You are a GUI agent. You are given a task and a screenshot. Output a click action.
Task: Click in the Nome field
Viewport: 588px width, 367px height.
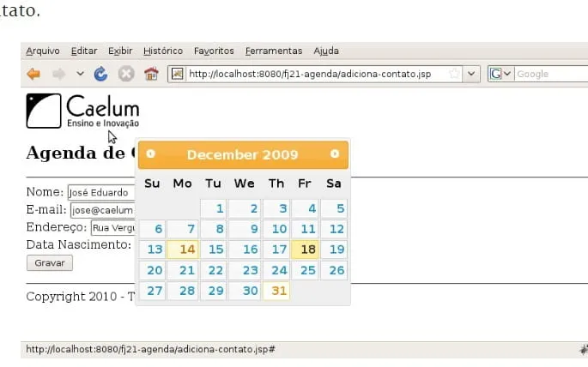click(101, 192)
